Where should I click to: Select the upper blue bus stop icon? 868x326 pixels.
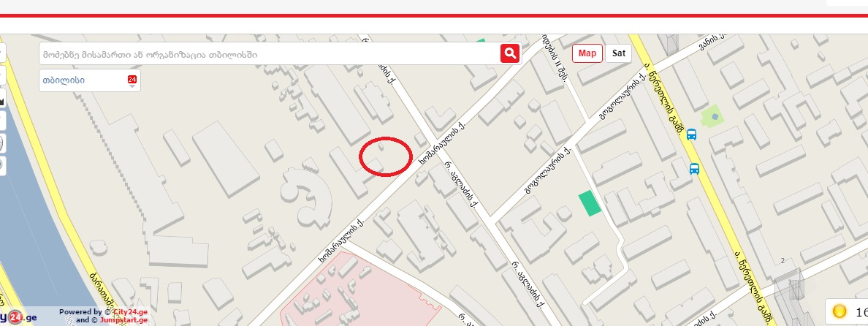coord(691,134)
